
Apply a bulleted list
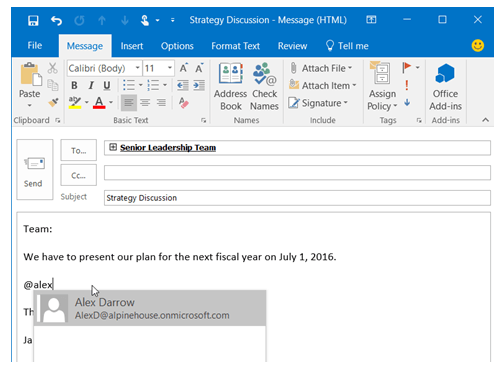coord(129,85)
